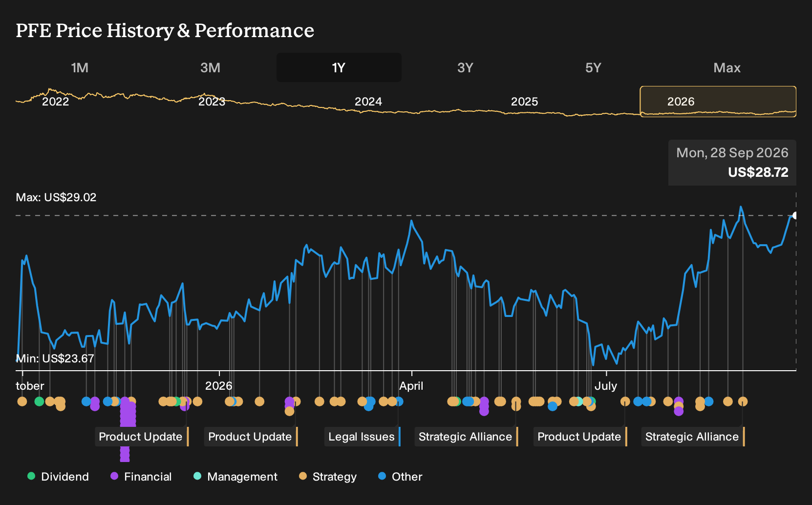
Task: Jump to 2024 on the overview chart
Action: click(368, 102)
